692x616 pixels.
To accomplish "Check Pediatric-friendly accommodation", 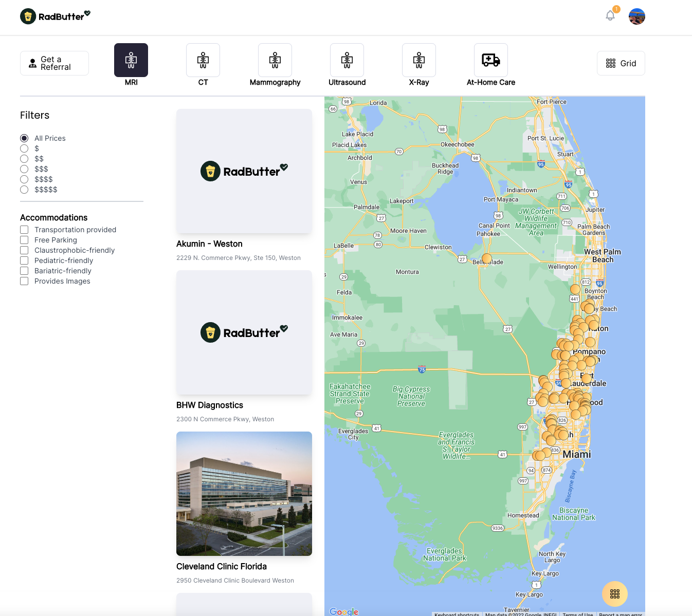I will coord(24,260).
